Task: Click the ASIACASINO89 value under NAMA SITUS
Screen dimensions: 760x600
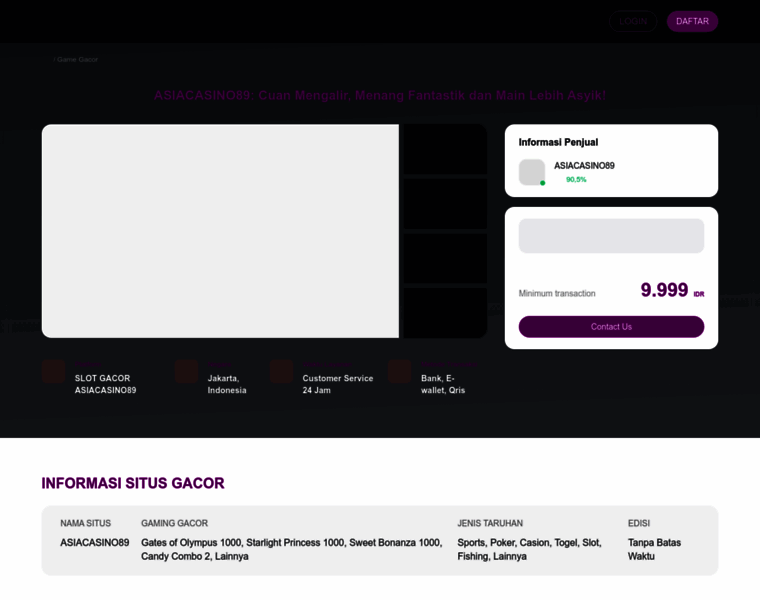Action: point(95,542)
